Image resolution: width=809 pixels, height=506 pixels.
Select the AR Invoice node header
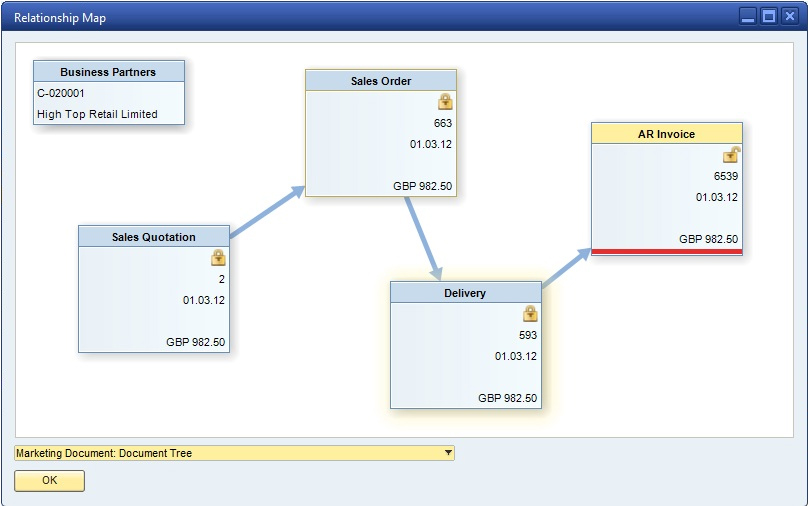tap(666, 134)
